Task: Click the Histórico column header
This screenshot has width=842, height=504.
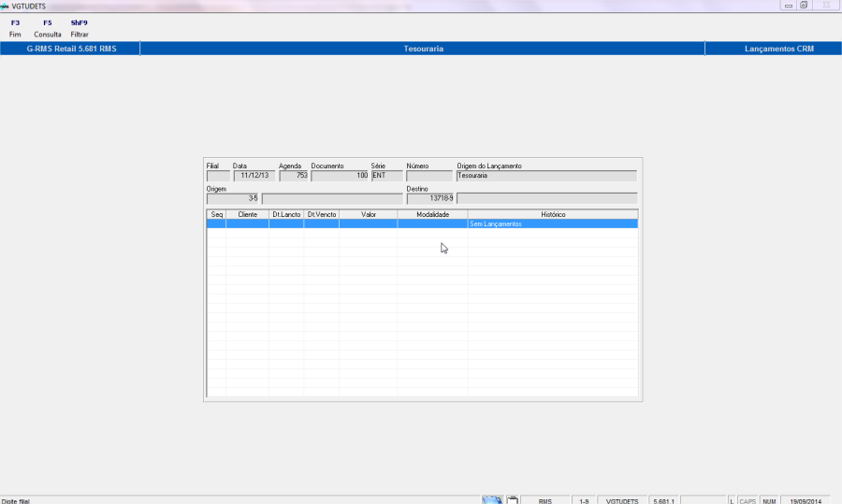Action: [x=553, y=214]
